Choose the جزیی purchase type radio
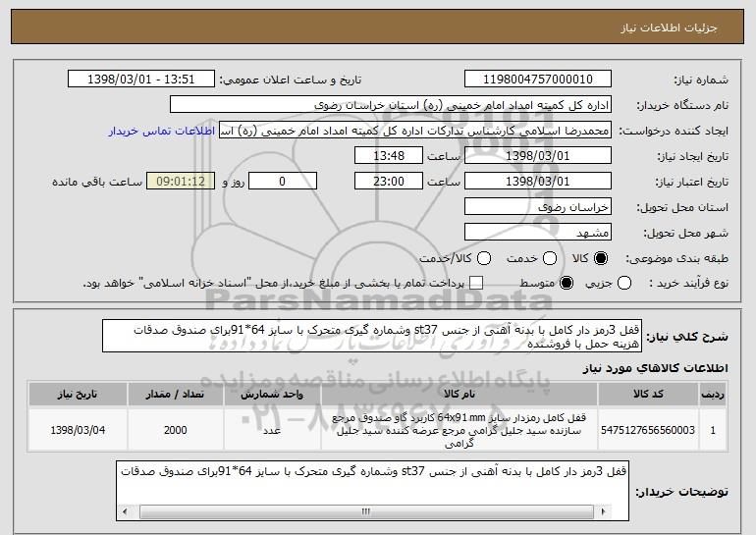 tap(623, 283)
